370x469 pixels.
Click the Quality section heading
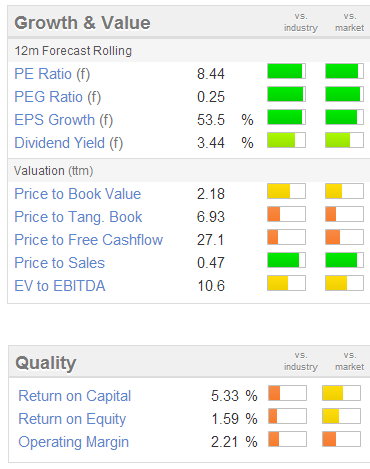pos(46,363)
